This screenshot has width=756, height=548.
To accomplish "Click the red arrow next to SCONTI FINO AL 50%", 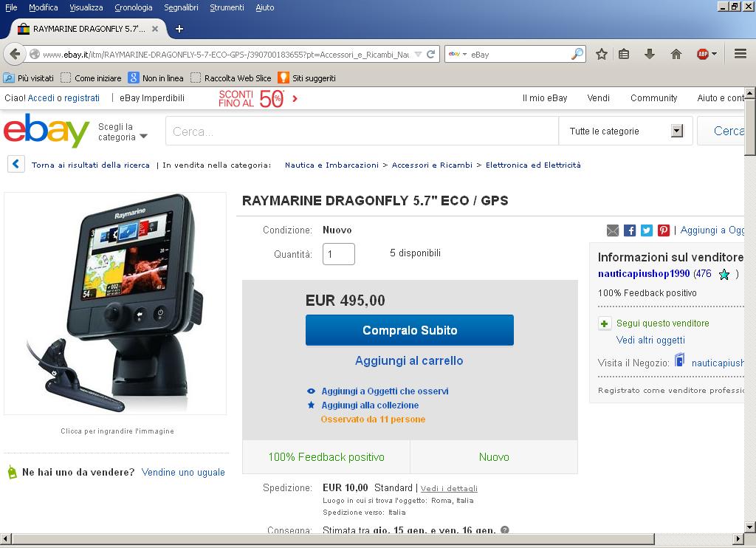I will [295, 99].
